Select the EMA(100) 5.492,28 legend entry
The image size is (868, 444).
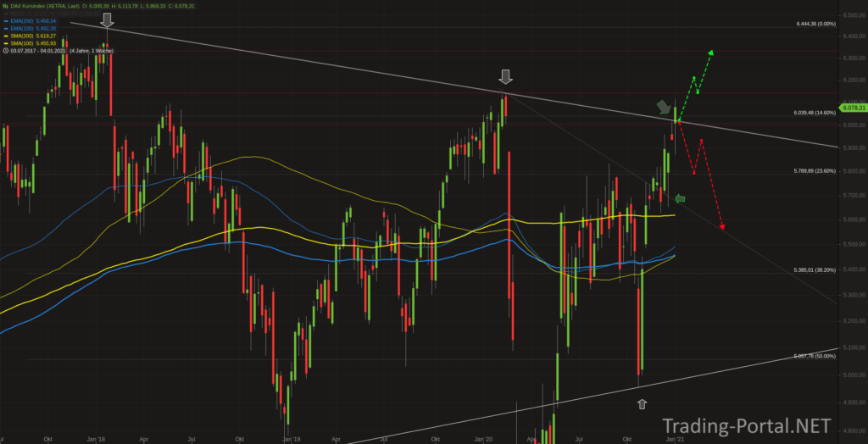[33, 28]
